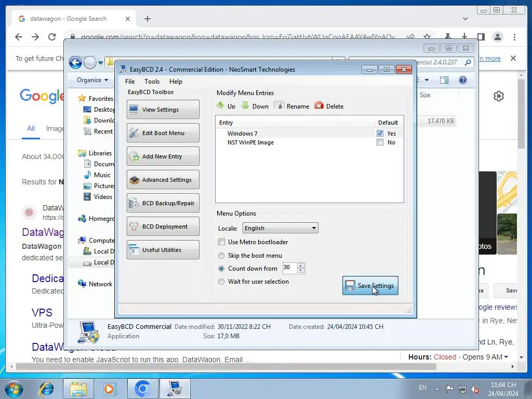The height and width of the screenshot is (399, 532).
Task: Open Windows Media Player from taskbar
Action: click(x=110, y=389)
